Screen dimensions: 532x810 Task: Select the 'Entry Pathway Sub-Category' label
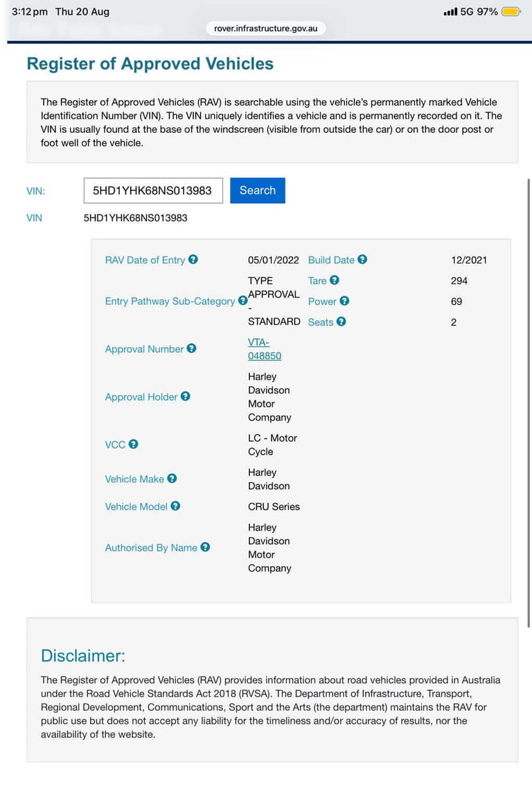click(x=170, y=301)
